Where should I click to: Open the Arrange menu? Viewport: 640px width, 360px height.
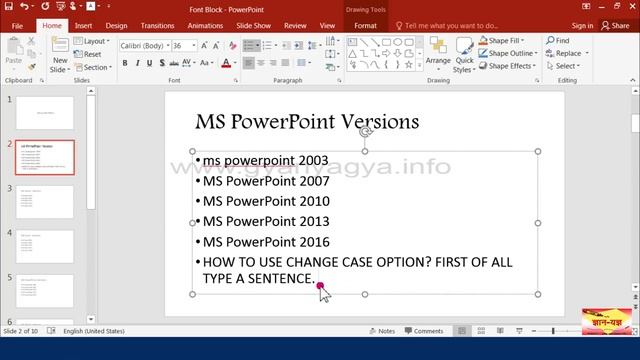click(438, 53)
